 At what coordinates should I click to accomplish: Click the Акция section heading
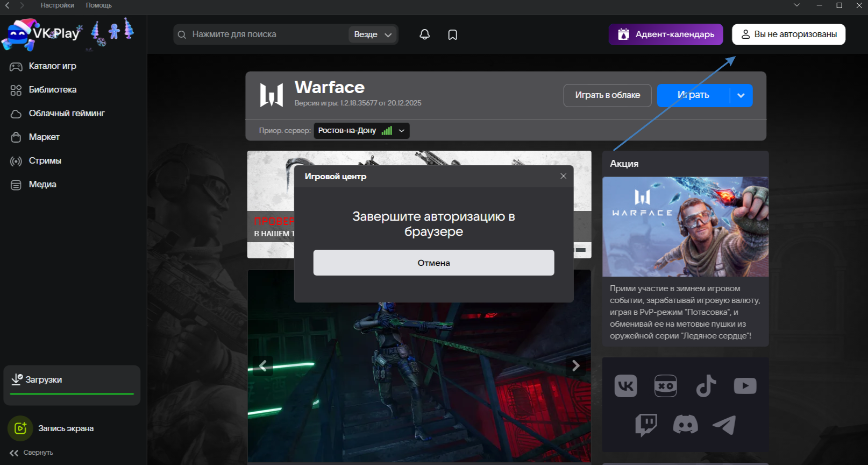(x=624, y=164)
